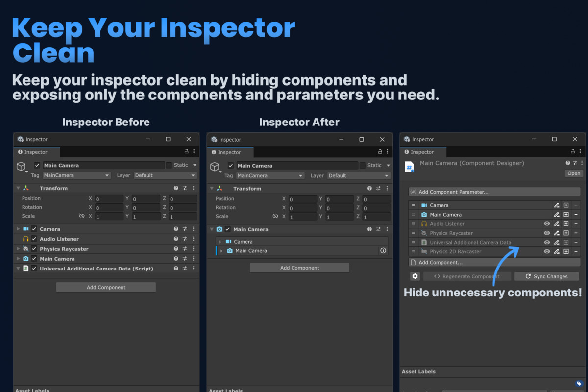Image resolution: width=588 pixels, height=392 pixels.
Task: Open the tab options kebab menu in the Component Designer window
Action: point(581,152)
